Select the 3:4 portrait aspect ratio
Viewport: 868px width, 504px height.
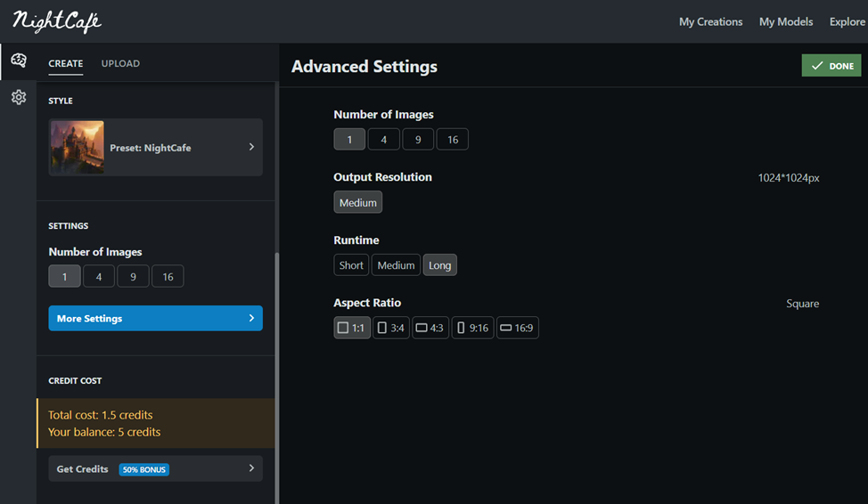(390, 328)
